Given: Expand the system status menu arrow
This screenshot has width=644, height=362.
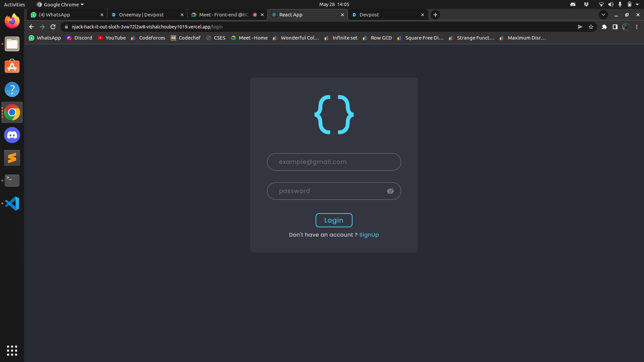Looking at the screenshot, I should [639, 4].
